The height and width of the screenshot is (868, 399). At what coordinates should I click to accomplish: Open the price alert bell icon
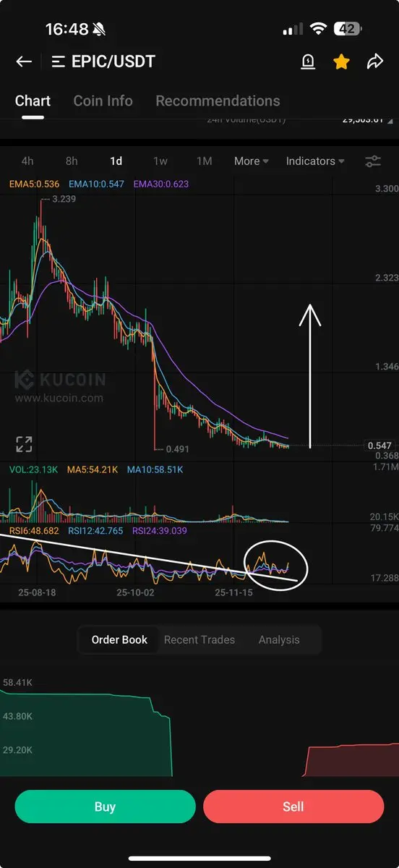coord(308,62)
